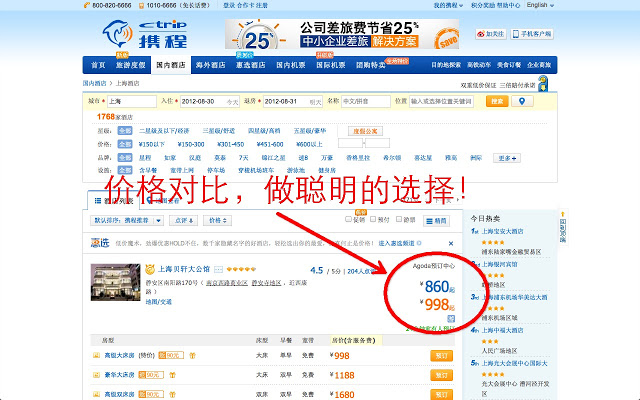Open the 惠选酒店 tab

[x=251, y=65]
